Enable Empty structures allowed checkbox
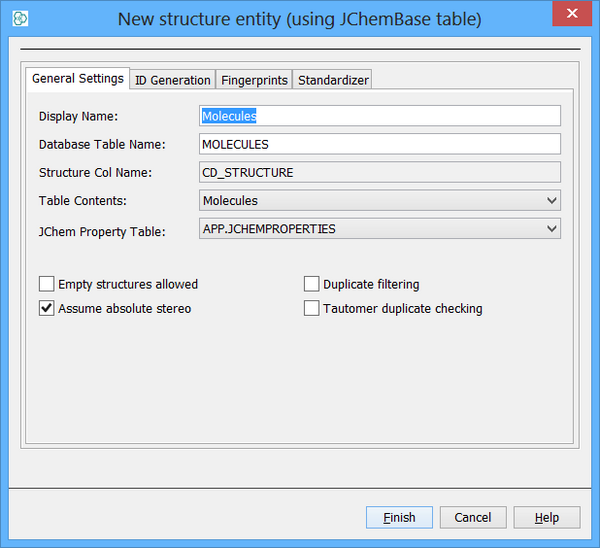Screen dimensions: 600x548 (47, 284)
